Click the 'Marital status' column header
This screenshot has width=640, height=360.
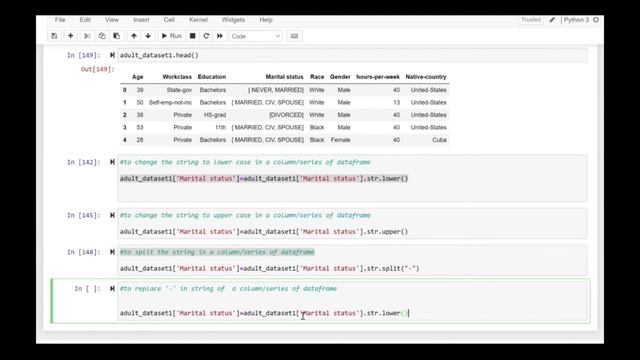coord(284,77)
